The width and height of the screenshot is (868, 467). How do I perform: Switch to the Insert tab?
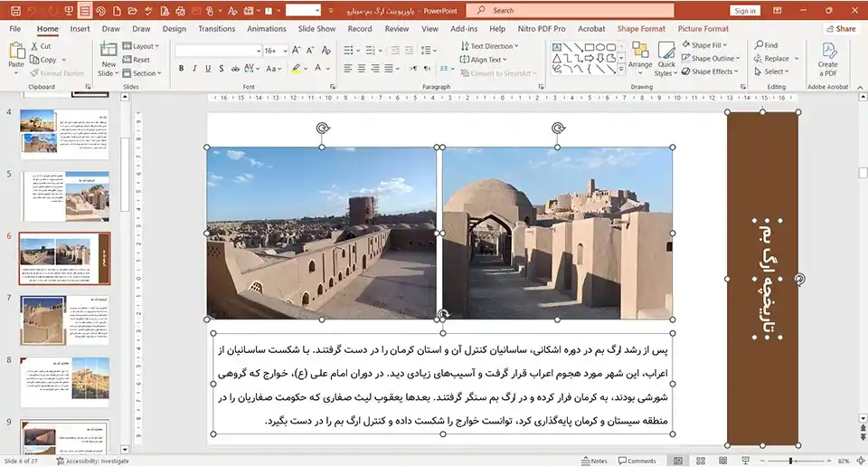80,29
